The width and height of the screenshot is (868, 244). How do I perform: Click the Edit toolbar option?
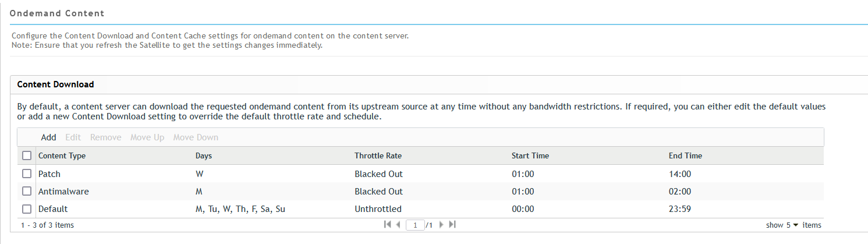tap(73, 137)
